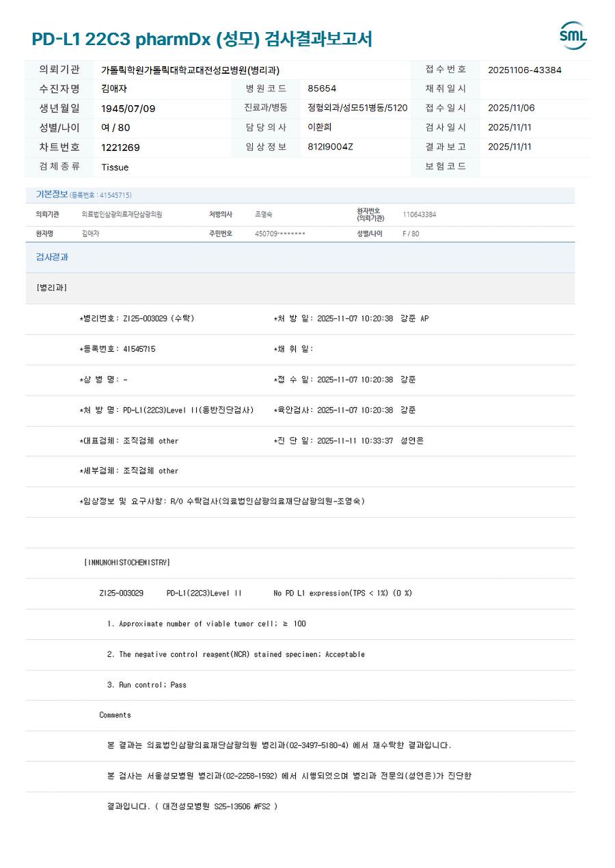This screenshot has width=615, height=868.
Task: Click '*대표검체: 조직검체 other'
Action: 129,441
